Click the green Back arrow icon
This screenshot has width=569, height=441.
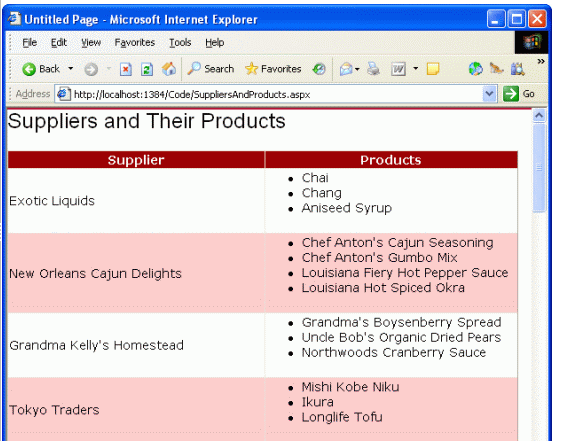[29, 69]
